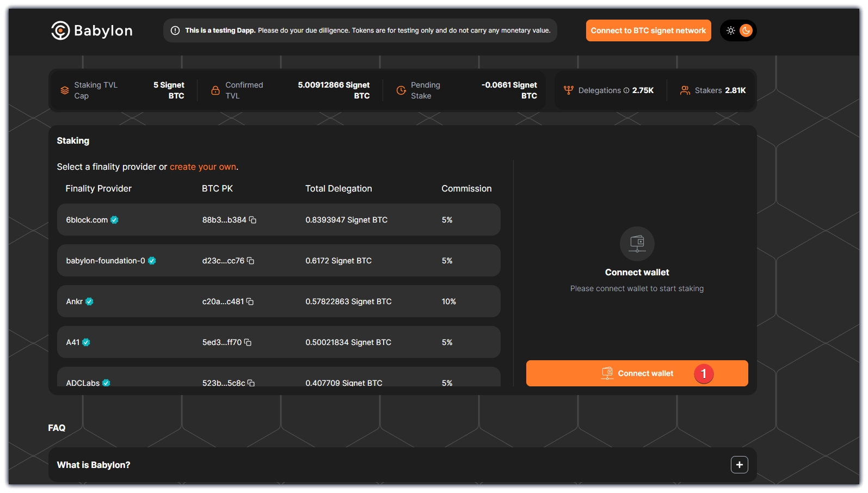This screenshot has width=868, height=493.
Task: Choose the A41 finality provider row
Action: pos(278,342)
